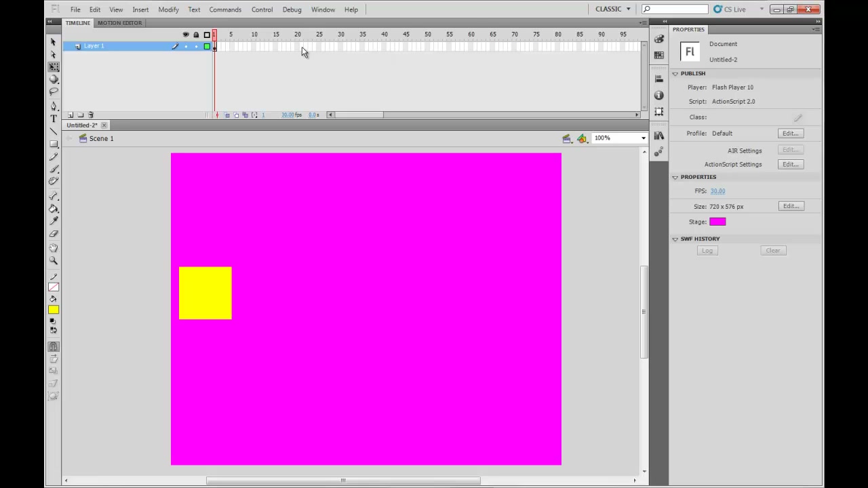Select the Selection arrow tool
The width and height of the screenshot is (868, 488).
coord(54,42)
